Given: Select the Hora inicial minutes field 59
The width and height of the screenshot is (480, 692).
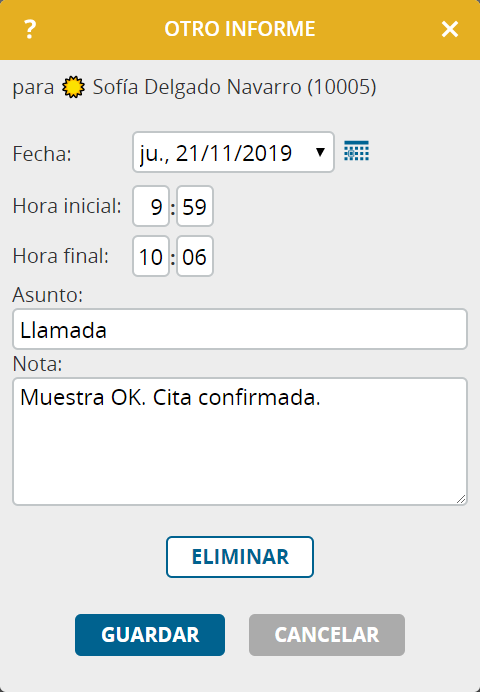Looking at the screenshot, I should click(x=195, y=206).
